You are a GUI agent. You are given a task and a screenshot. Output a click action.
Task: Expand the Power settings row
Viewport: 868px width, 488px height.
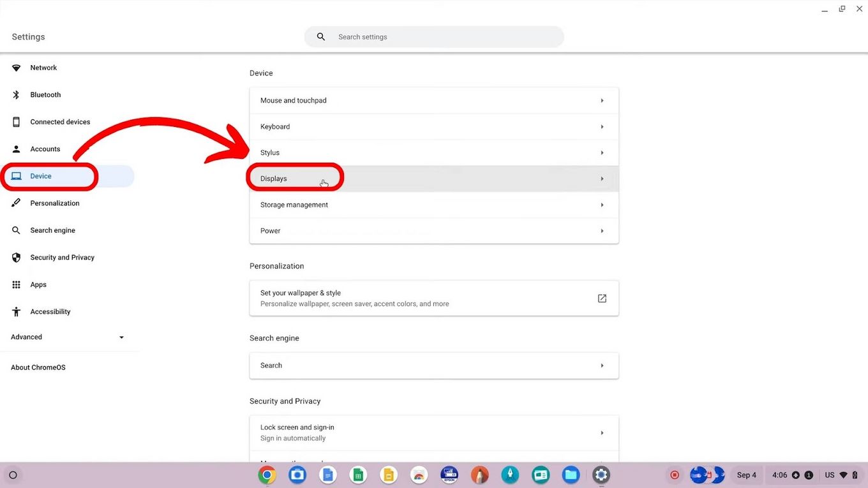pos(434,230)
